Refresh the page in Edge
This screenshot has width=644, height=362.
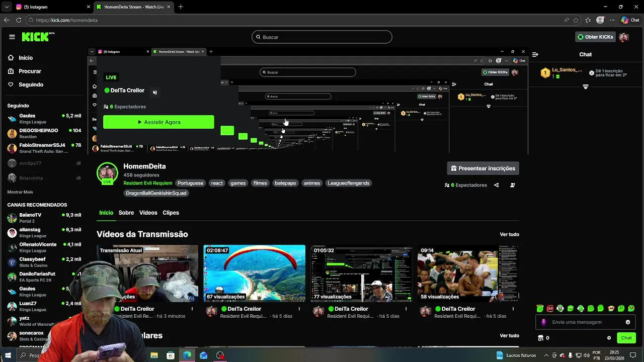(19, 20)
